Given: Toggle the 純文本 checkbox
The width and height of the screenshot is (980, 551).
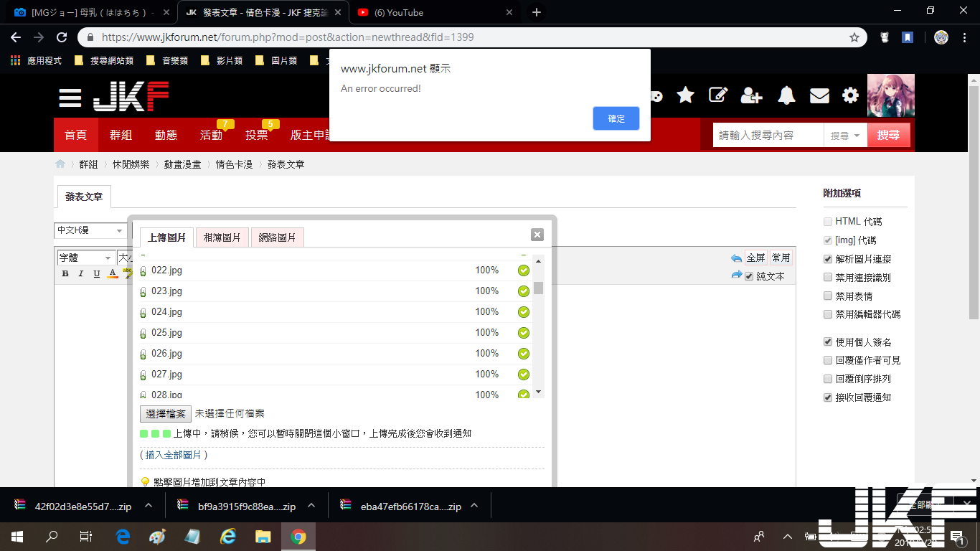Looking at the screenshot, I should point(749,276).
